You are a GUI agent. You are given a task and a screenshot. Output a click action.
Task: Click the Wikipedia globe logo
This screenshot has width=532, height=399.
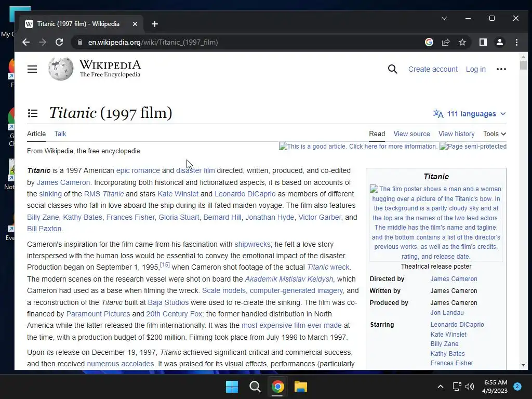point(61,69)
